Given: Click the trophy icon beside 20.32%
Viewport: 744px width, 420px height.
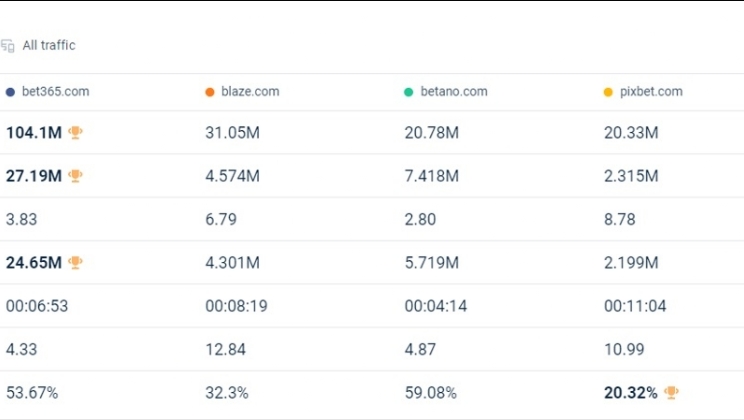Looking at the screenshot, I should (672, 393).
